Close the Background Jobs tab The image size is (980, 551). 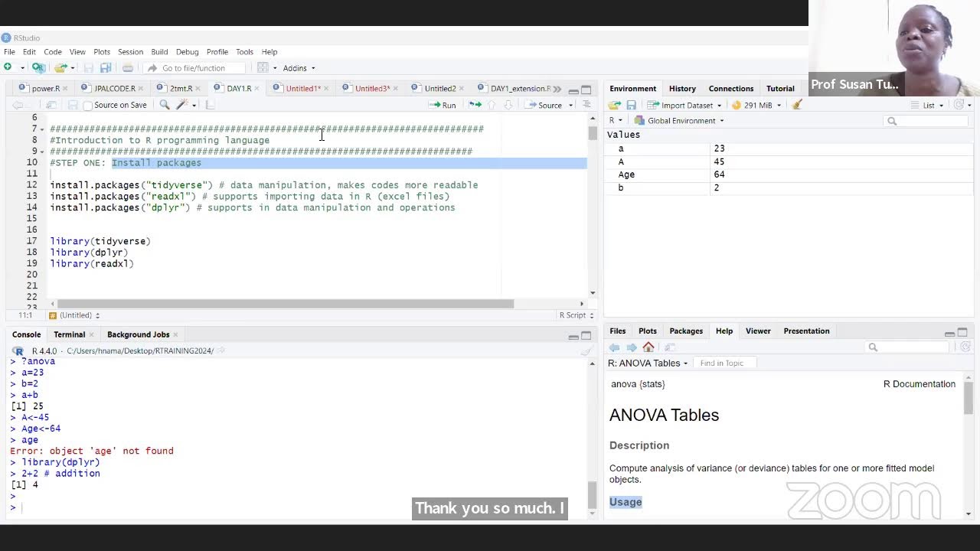175,334
